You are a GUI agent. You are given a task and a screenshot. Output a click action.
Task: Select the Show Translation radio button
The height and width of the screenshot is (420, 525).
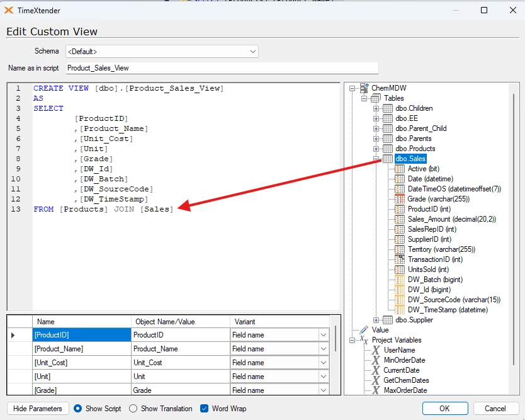[133, 409]
